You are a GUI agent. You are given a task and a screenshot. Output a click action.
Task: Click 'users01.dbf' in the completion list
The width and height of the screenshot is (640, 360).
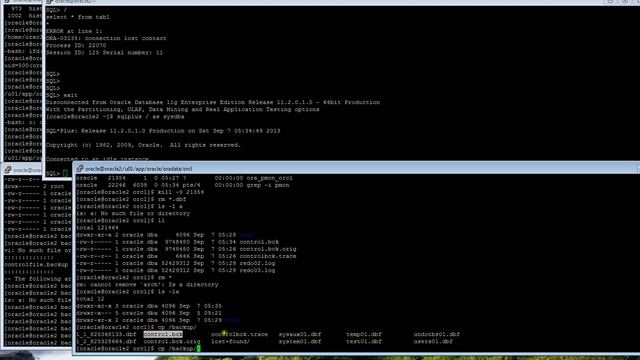click(x=433, y=342)
